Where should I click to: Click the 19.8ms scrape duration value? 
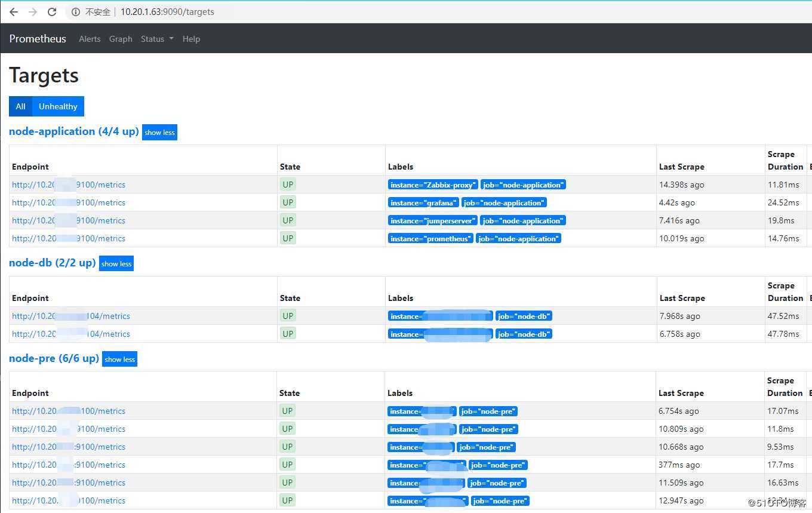point(781,220)
